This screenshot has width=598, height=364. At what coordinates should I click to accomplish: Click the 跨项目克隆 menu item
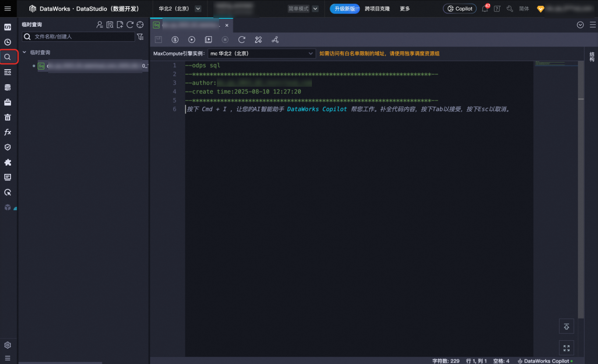[377, 9]
